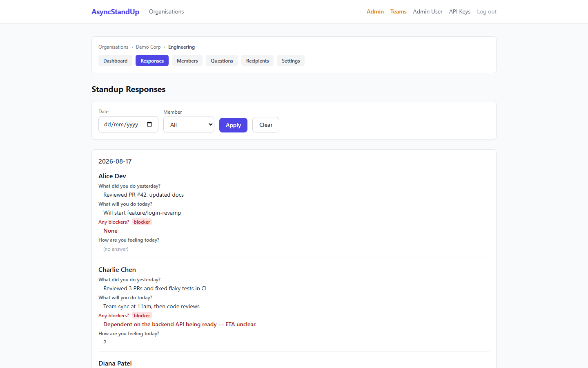Click Alice Dev's blocker answer "None"
This screenshot has height=368, width=588.
[x=110, y=231]
